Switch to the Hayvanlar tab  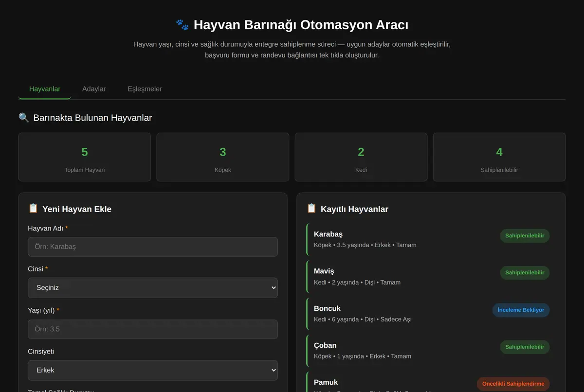45,89
